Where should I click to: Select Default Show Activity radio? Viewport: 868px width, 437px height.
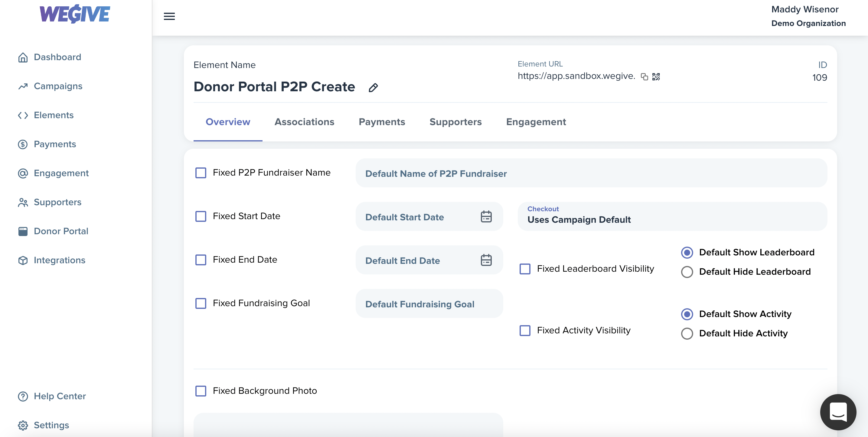(687, 314)
